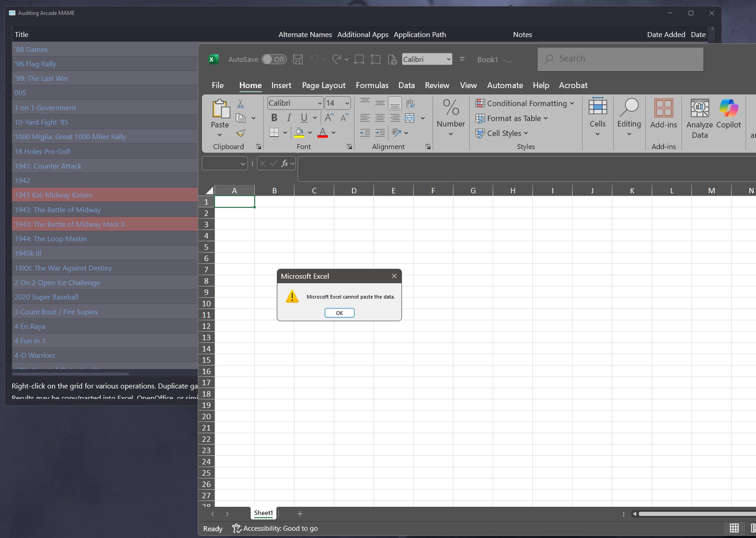
Task: Click the Select All corner triangle
Action: 209,190
